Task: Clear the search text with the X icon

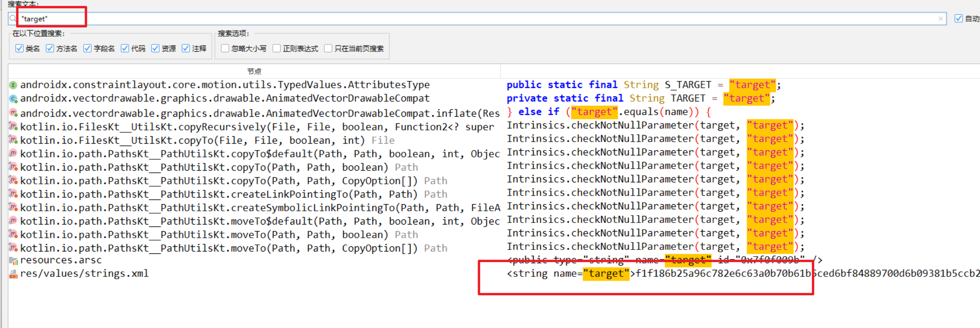Action: (x=941, y=19)
